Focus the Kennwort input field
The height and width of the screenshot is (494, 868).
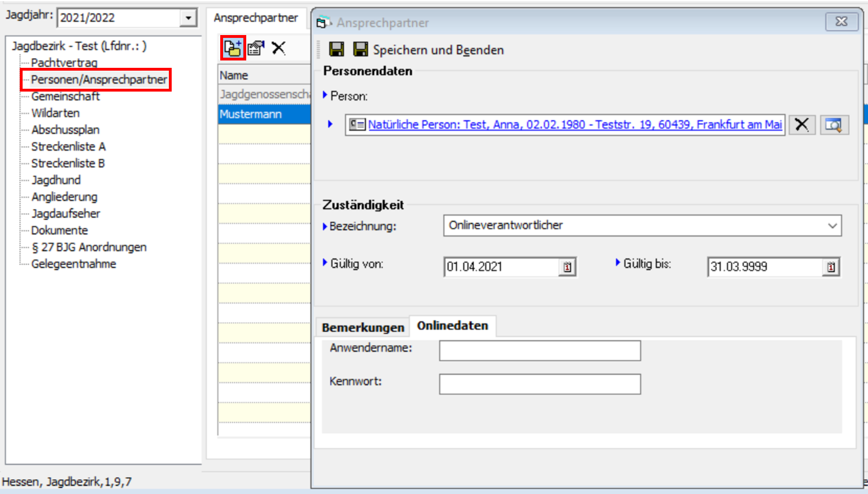pyautogui.click(x=539, y=384)
